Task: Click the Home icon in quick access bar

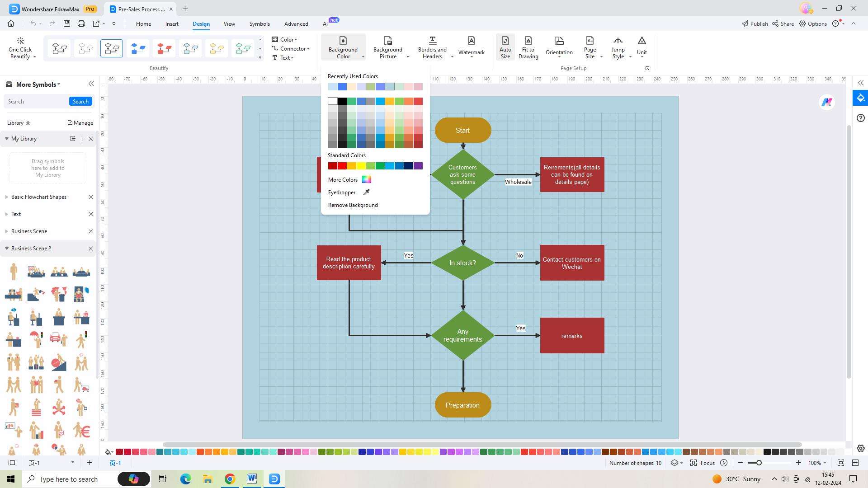Action: [x=11, y=23]
